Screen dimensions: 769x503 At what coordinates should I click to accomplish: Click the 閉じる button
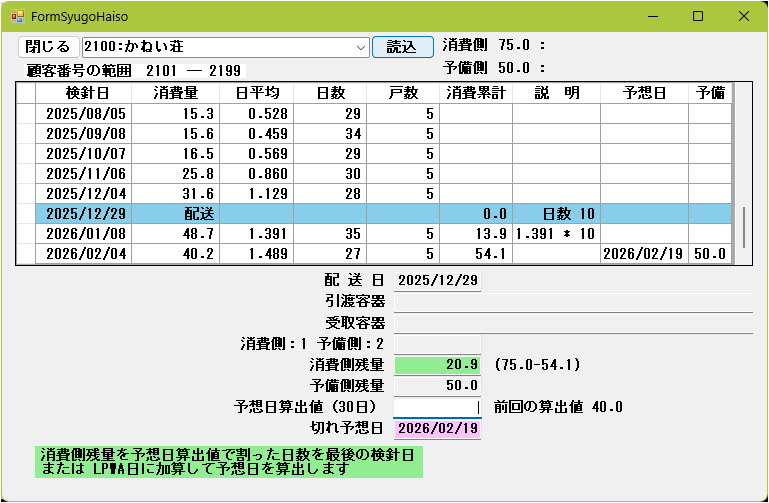point(47,47)
